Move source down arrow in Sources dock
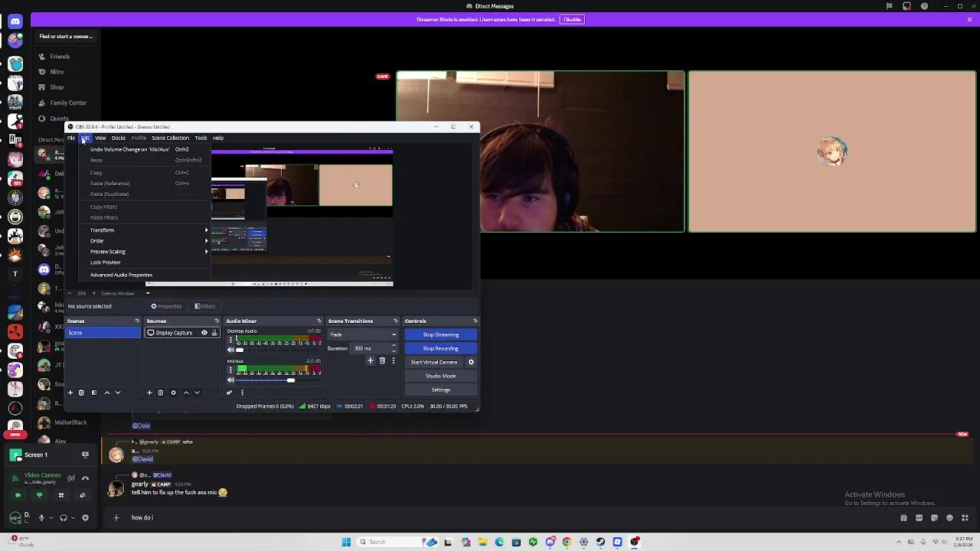Viewport: 980px width, 551px height. [x=197, y=393]
